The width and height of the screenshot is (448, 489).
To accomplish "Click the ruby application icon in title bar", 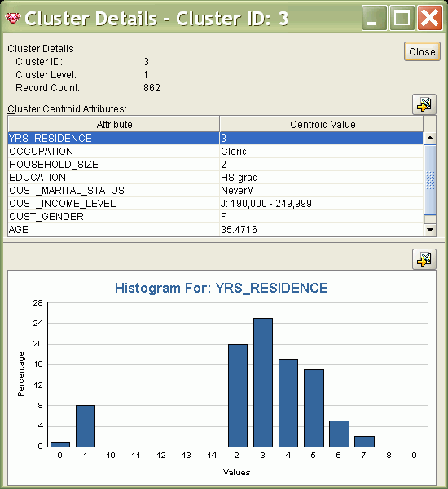I will (13, 18).
